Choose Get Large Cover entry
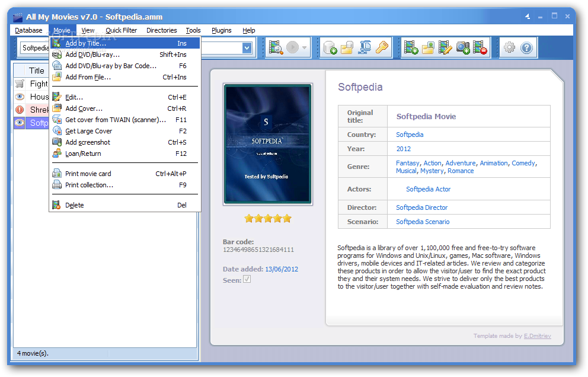Viewport: 588px width, 377px height. tap(125, 131)
